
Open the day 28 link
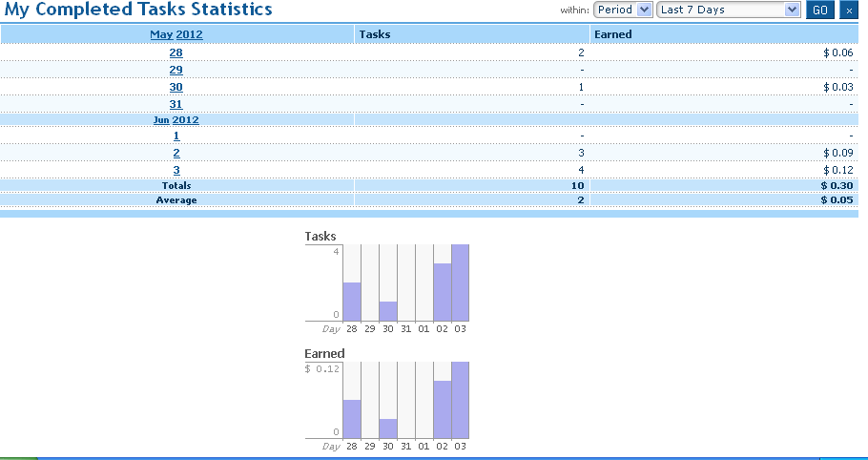click(x=176, y=52)
